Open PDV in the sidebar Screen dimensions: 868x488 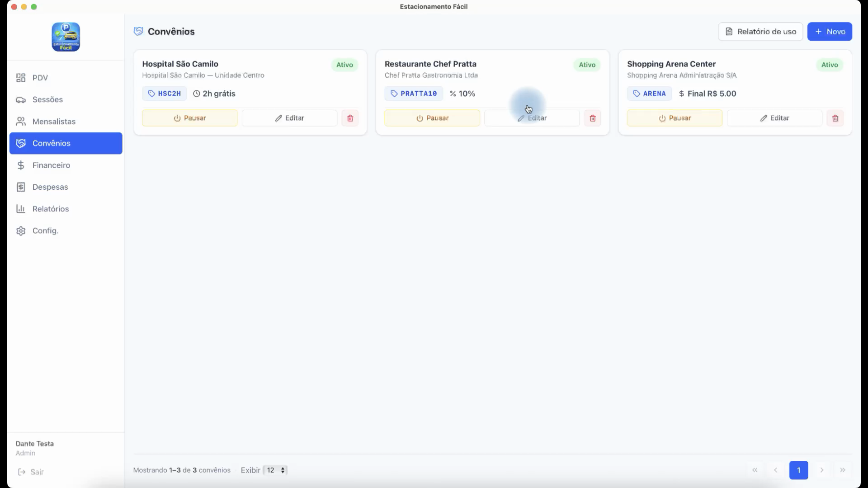point(66,78)
